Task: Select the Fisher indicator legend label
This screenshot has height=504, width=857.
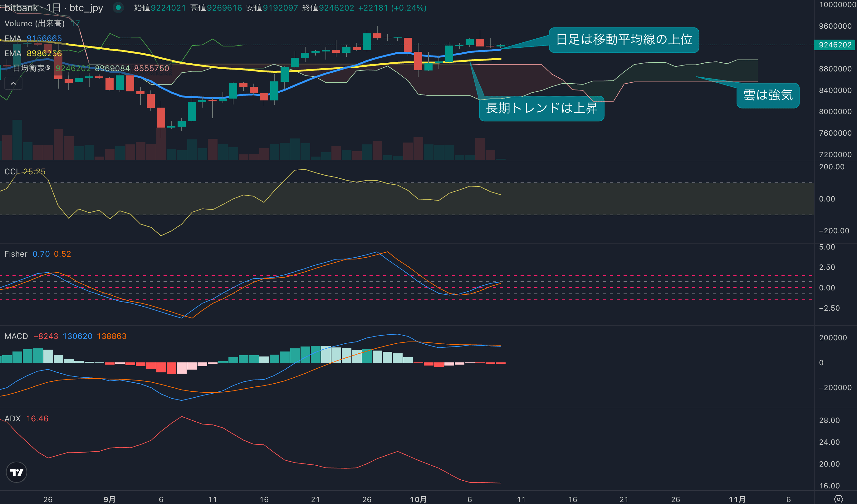Action: 16,254
